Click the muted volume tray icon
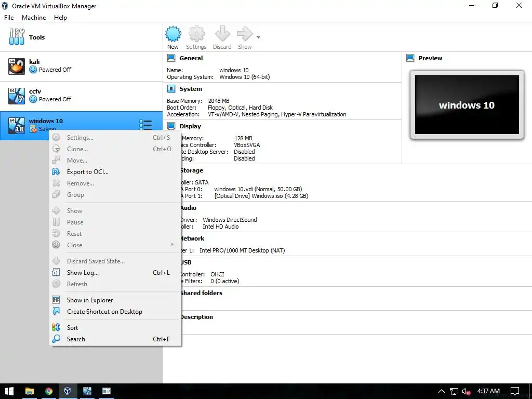Viewport: 532px width, 399px height. tap(466, 391)
